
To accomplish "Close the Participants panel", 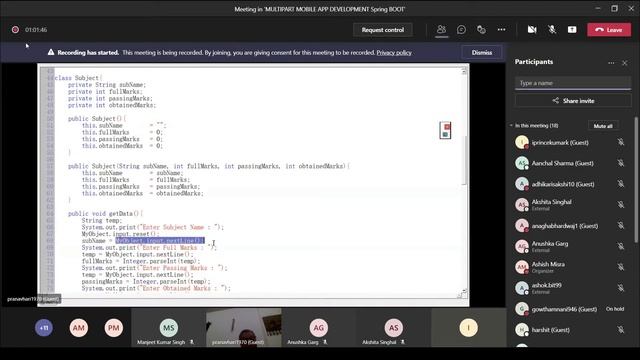I will coord(624,63).
